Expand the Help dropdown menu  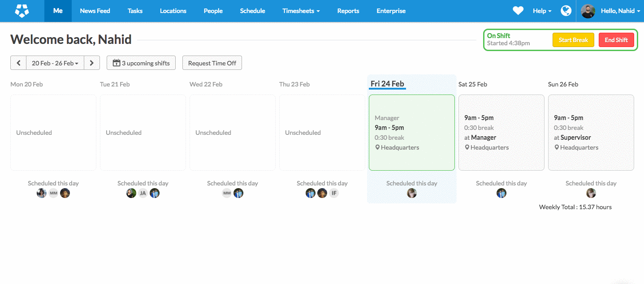(542, 11)
